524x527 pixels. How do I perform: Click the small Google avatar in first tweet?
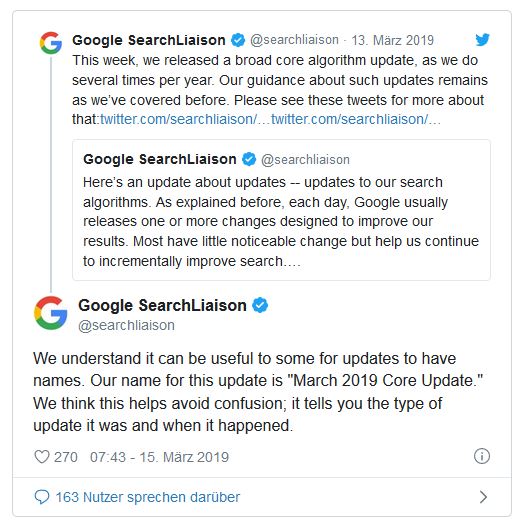51,43
